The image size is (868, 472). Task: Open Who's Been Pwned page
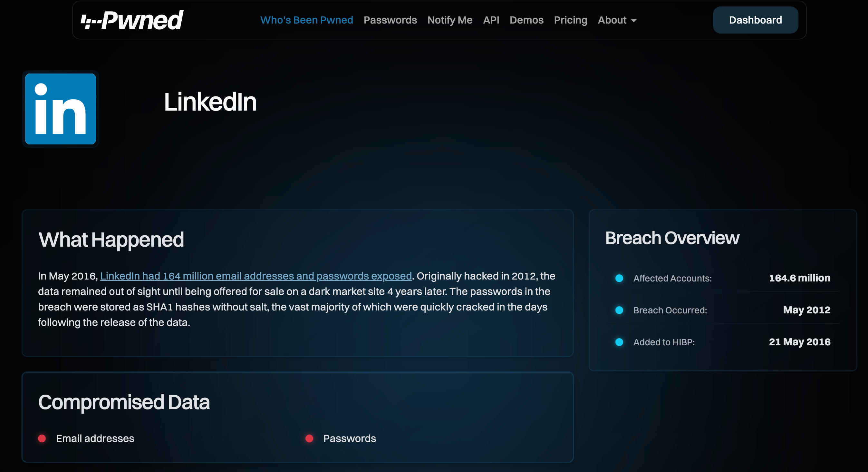click(x=306, y=20)
